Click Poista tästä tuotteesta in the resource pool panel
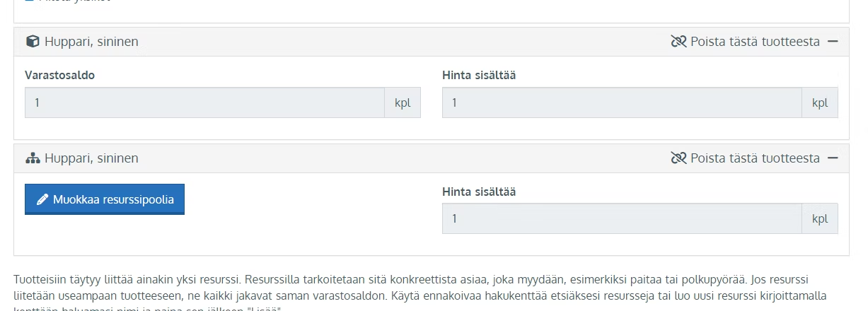868x311 pixels. [x=755, y=158]
